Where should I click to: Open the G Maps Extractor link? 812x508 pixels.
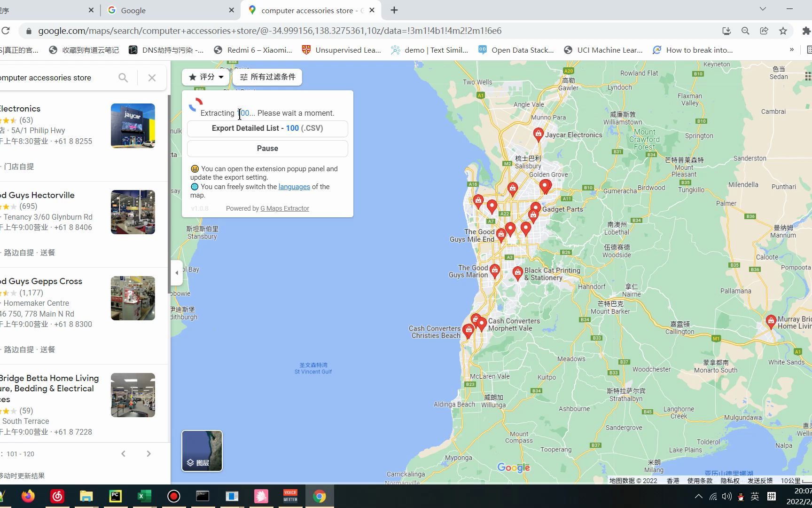pos(285,208)
